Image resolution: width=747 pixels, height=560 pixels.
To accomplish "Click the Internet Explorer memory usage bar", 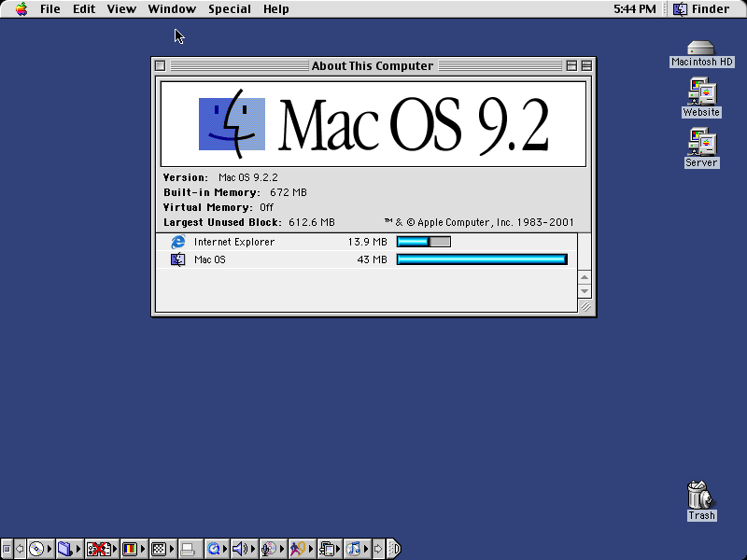I will [x=423, y=241].
